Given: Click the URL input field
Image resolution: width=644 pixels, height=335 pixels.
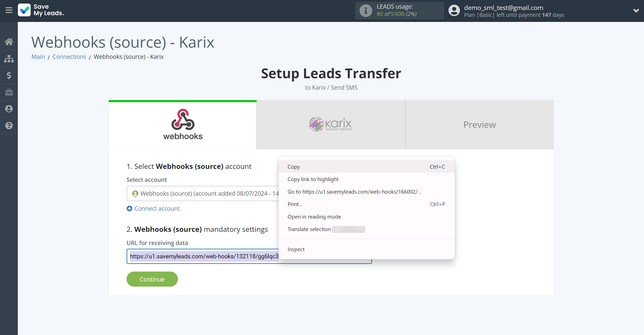Looking at the screenshot, I should click(x=249, y=256).
